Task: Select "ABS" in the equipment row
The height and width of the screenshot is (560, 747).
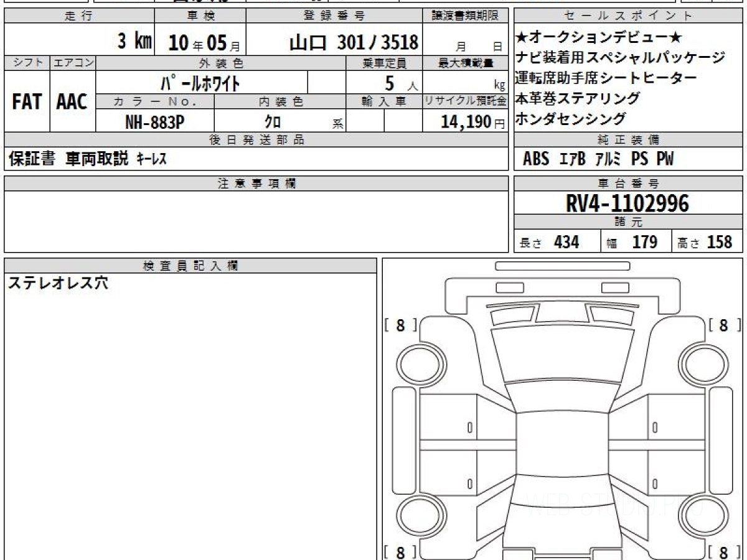Action: [x=536, y=159]
